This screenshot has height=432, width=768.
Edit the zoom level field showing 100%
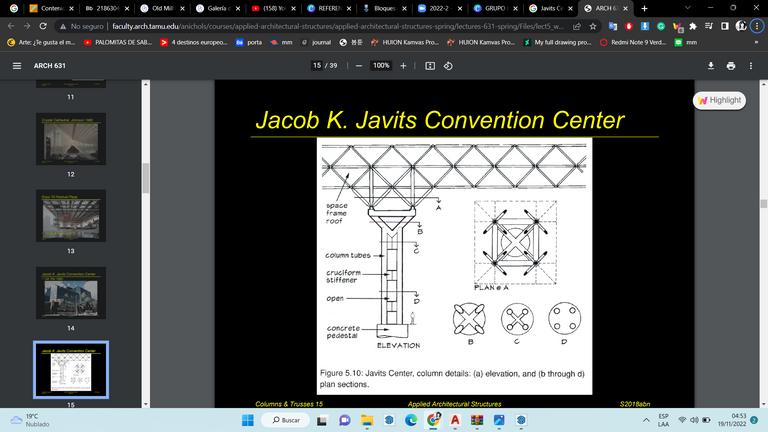pyautogui.click(x=381, y=65)
